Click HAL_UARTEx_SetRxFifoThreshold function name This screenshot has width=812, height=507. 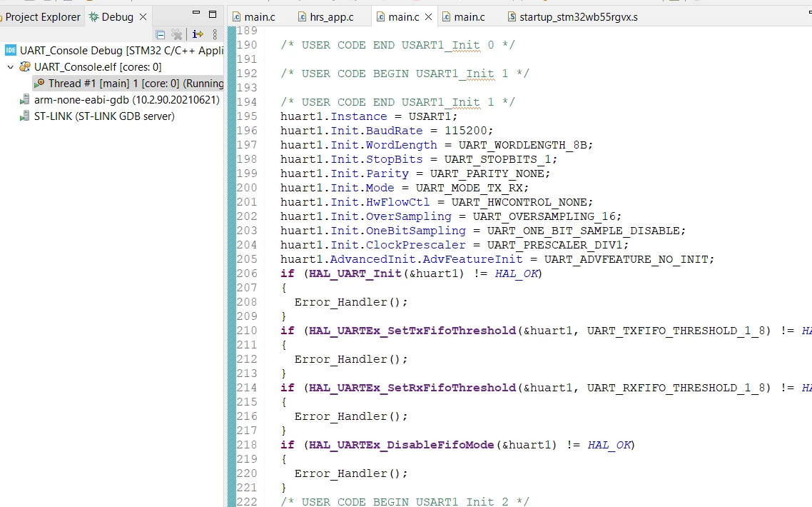coord(412,388)
